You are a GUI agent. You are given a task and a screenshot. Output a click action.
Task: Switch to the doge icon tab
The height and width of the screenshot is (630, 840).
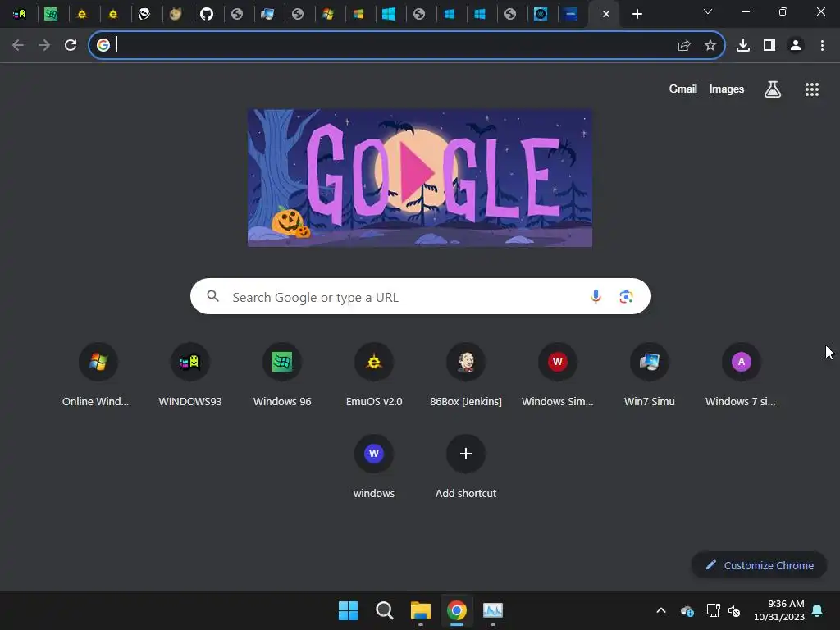click(x=176, y=14)
